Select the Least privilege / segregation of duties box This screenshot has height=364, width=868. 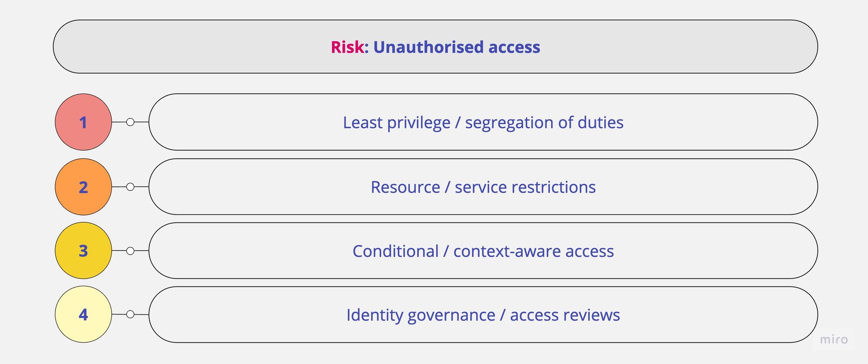pyautogui.click(x=483, y=122)
